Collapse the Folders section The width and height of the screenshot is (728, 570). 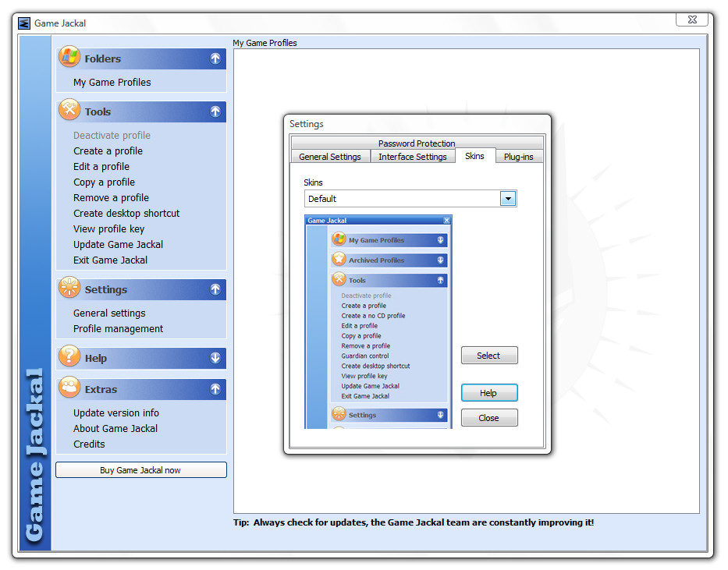point(215,58)
